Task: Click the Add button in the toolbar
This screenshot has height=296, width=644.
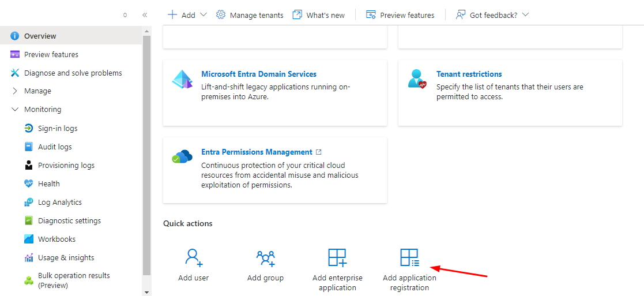Action: pyautogui.click(x=187, y=15)
